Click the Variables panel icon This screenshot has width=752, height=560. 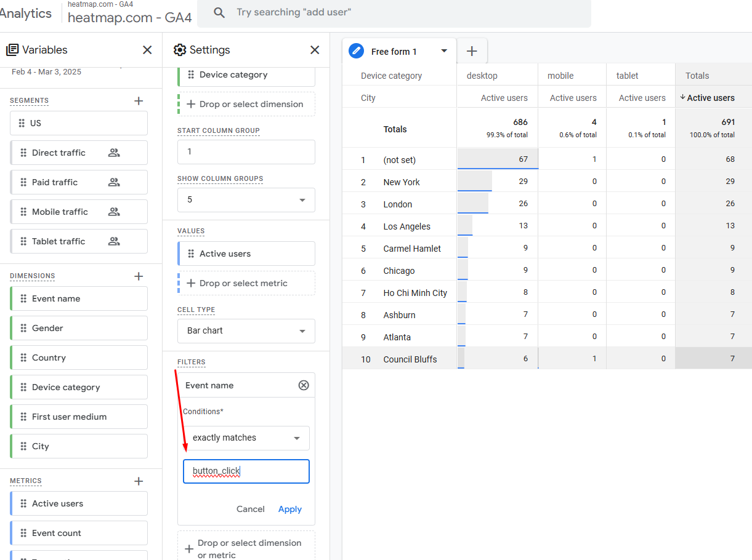pos(12,50)
